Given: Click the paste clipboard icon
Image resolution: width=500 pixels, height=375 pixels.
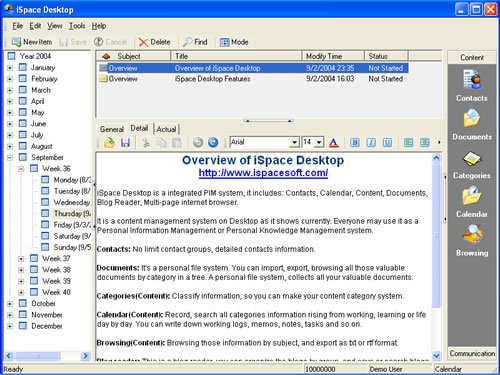Looking at the screenshot, I should coord(177,143).
